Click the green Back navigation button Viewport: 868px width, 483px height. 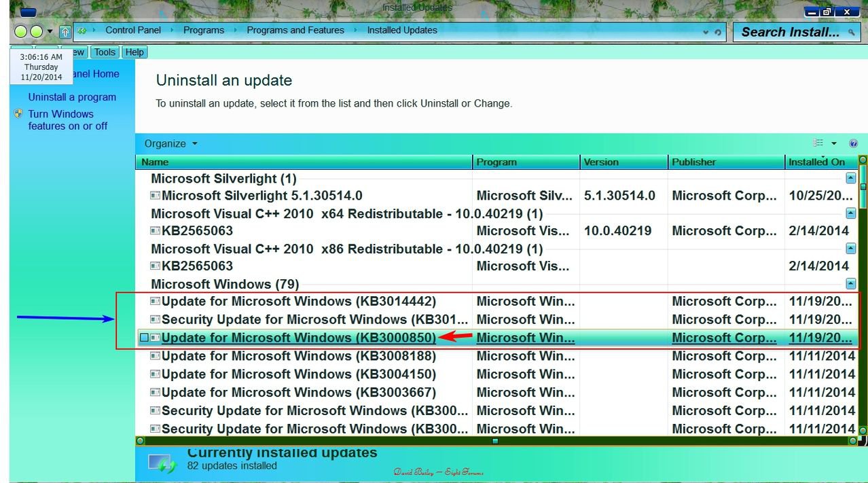(20, 31)
